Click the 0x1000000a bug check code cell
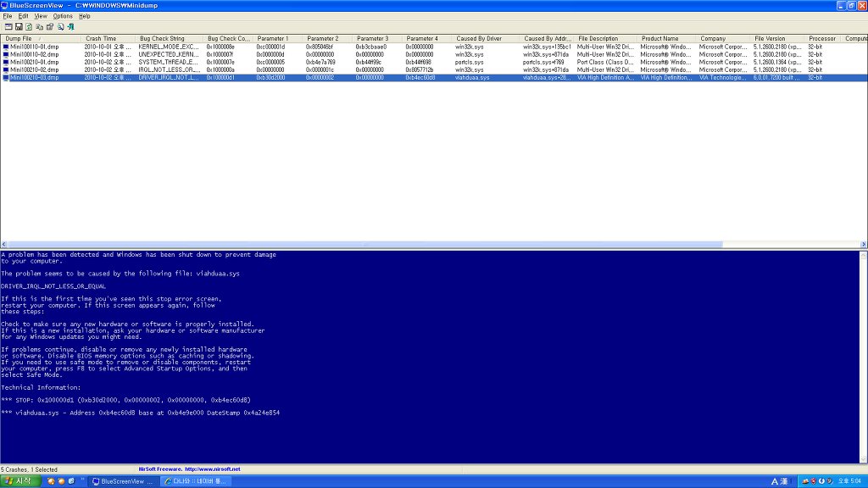The image size is (868, 488). (x=220, y=70)
